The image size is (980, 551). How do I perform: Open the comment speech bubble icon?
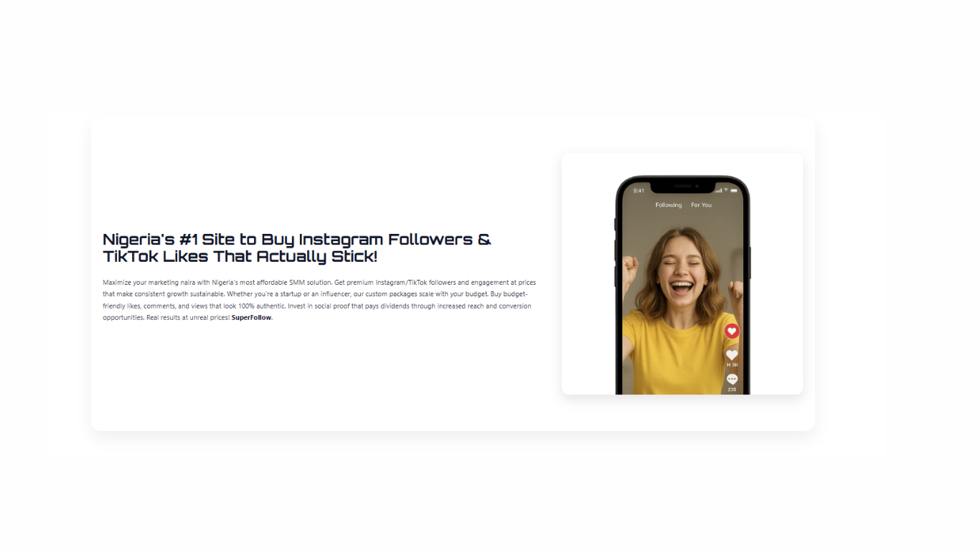pyautogui.click(x=732, y=379)
